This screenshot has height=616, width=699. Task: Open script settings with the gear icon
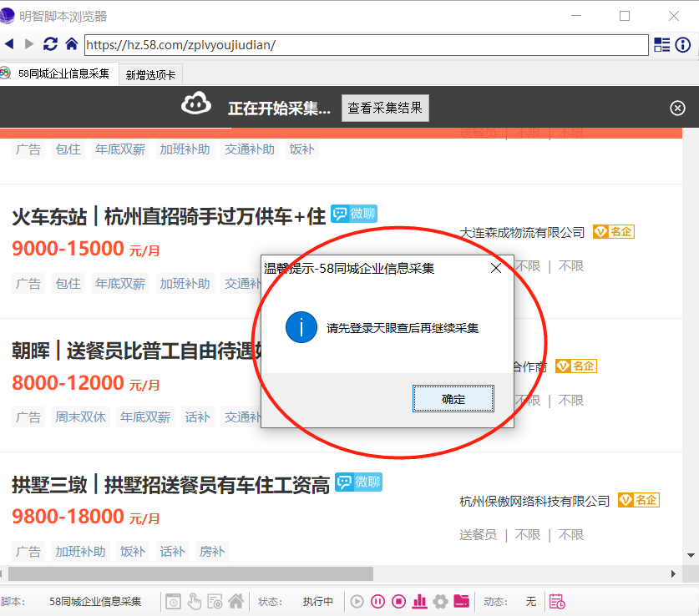point(440,602)
